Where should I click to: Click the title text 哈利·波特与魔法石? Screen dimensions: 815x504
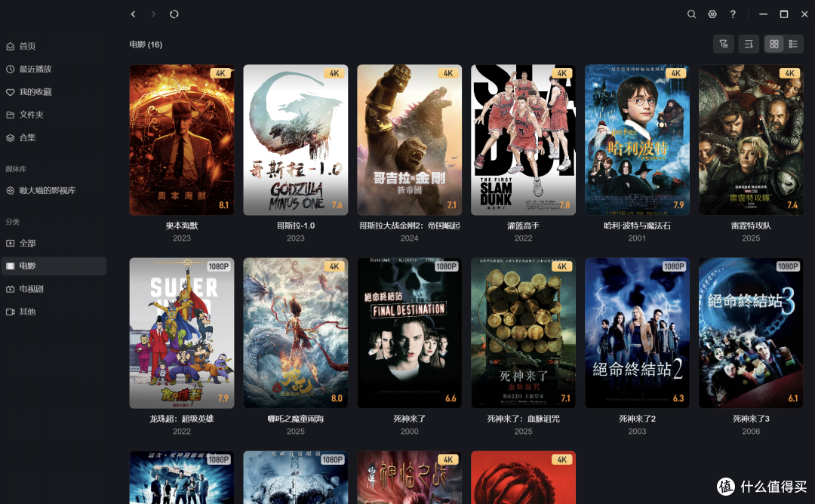pos(637,226)
